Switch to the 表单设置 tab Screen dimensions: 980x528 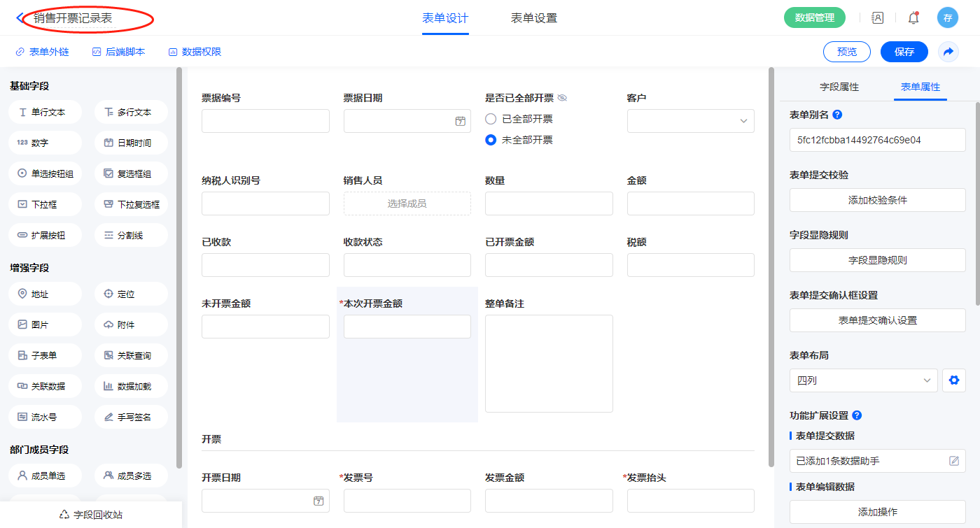(533, 18)
